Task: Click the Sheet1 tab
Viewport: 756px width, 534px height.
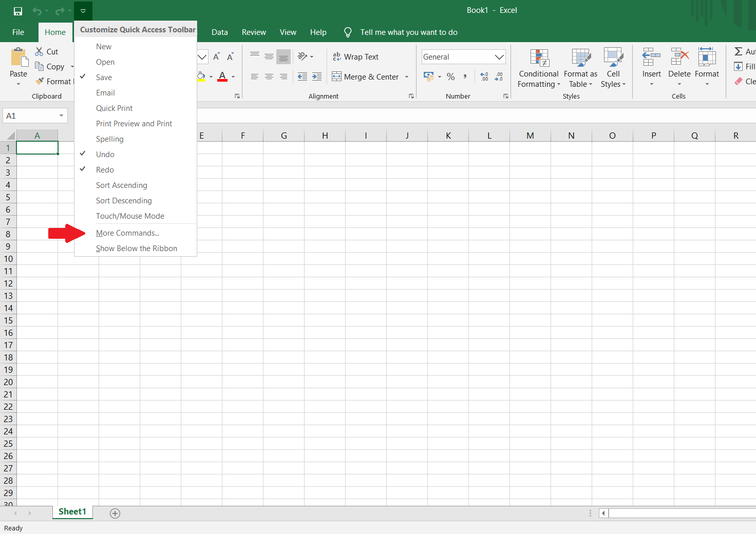Action: [x=72, y=511]
